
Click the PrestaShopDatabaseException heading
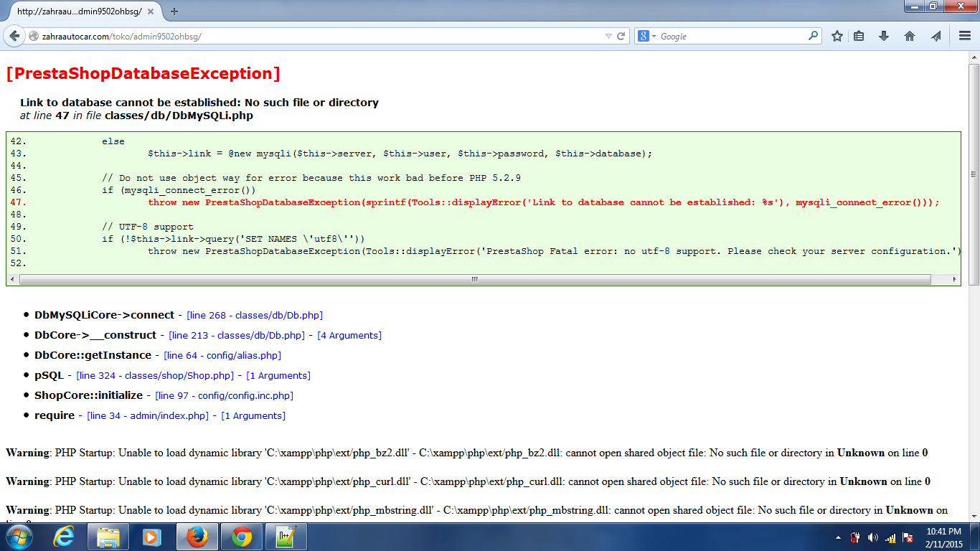143,73
